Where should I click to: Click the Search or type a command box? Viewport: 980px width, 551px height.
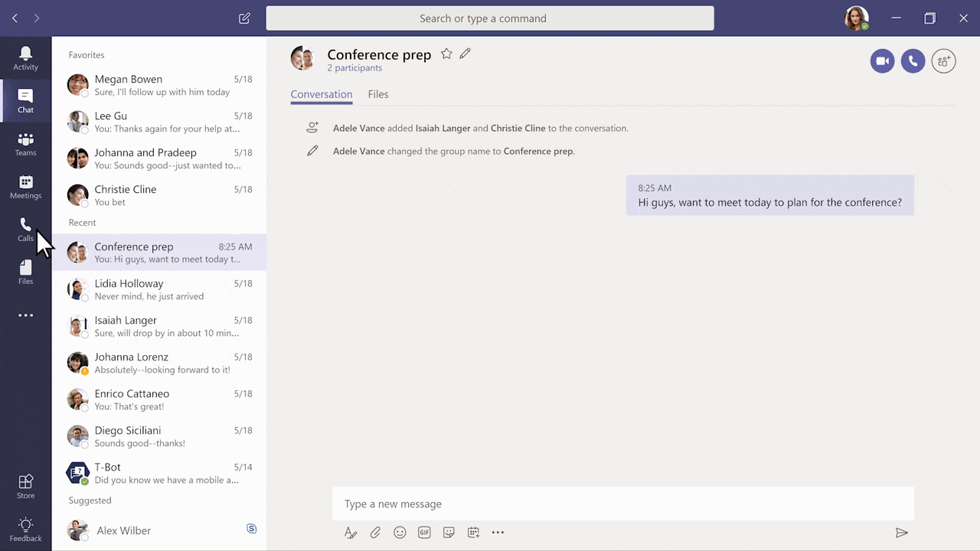(490, 18)
